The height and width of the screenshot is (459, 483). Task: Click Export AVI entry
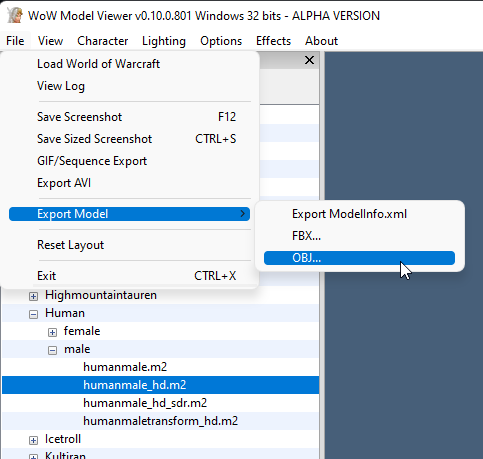point(129,183)
